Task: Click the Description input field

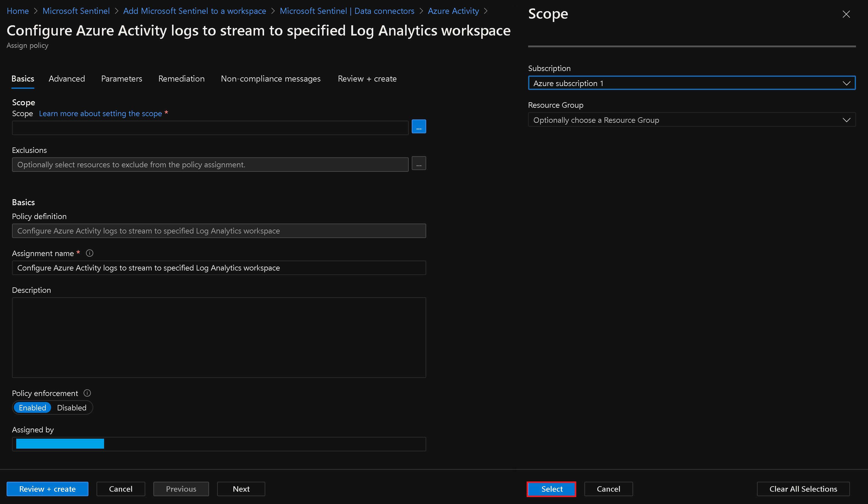Action: 219,337
